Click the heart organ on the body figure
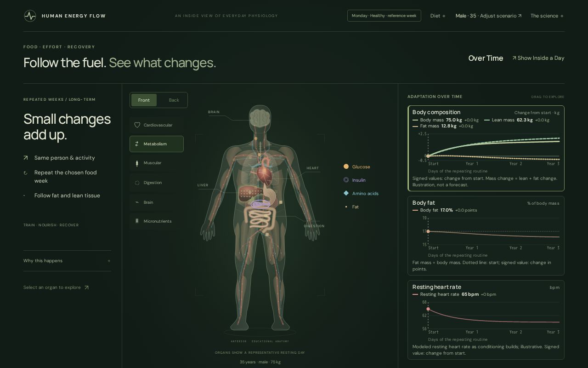This screenshot has height=368, width=588. coord(264,174)
